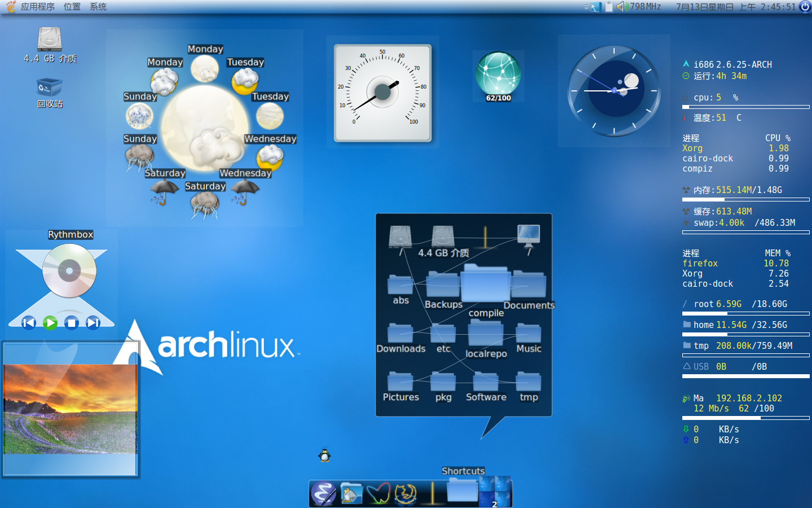Click the speedometer gauge widget
This screenshot has width=812, height=508.
pos(383,93)
